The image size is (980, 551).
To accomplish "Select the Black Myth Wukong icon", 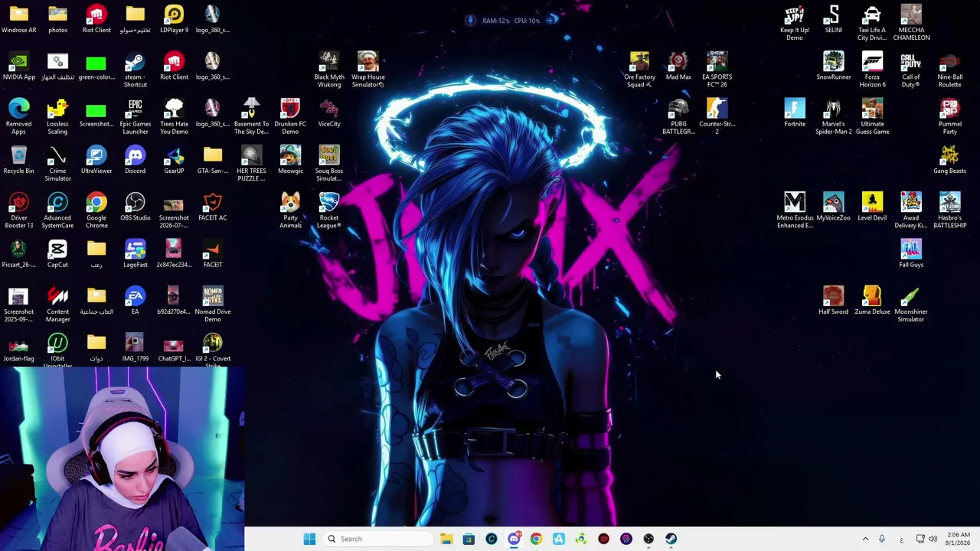I will tap(329, 70).
